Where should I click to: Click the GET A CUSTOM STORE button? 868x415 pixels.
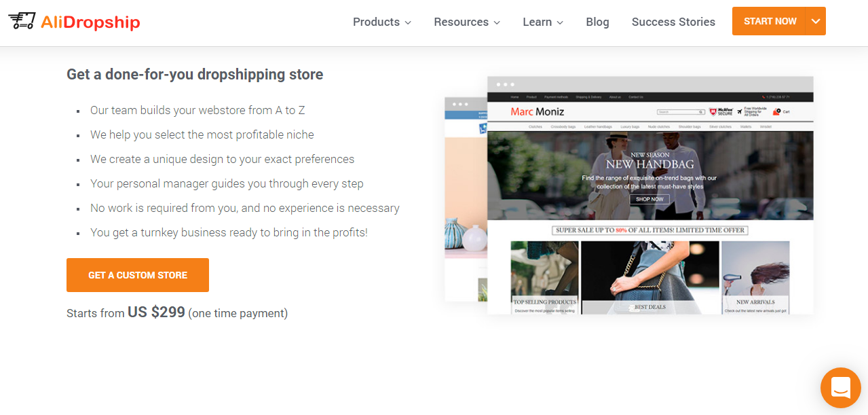[137, 274]
